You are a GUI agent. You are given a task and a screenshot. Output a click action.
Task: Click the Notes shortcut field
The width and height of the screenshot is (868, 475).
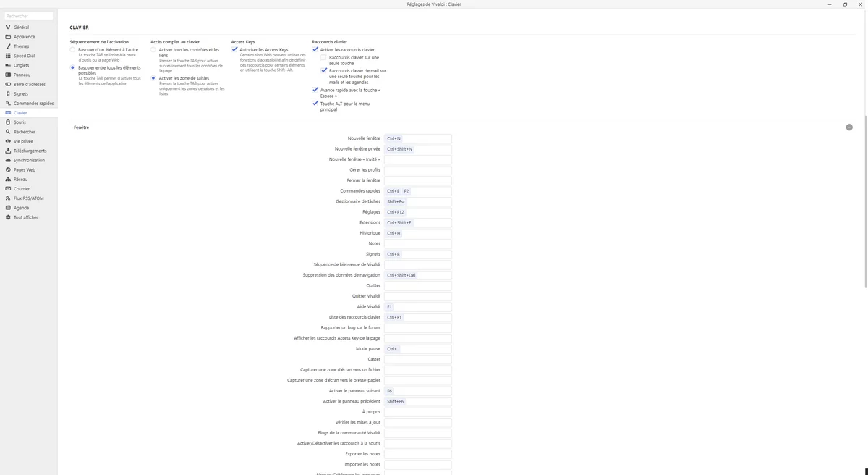point(418,243)
